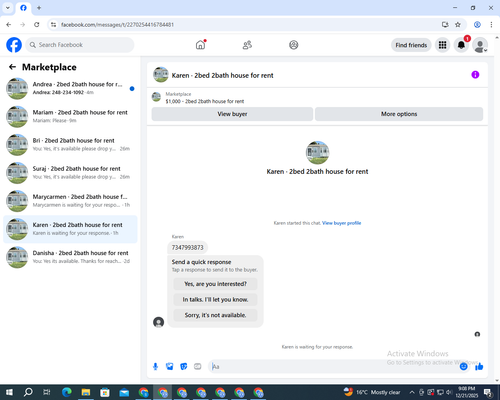
Task: Go back using the Marketplace arrow
Action: coord(12,67)
